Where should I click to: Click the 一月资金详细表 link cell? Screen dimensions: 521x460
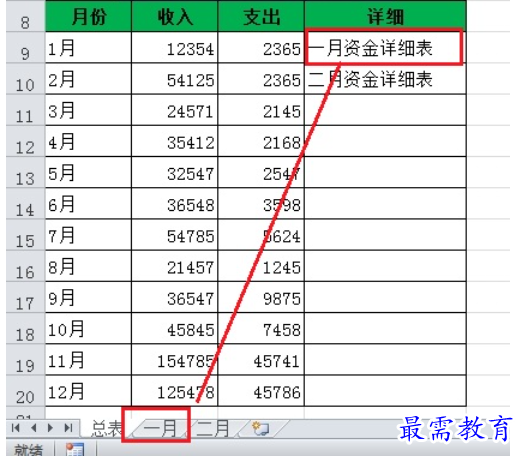384,47
